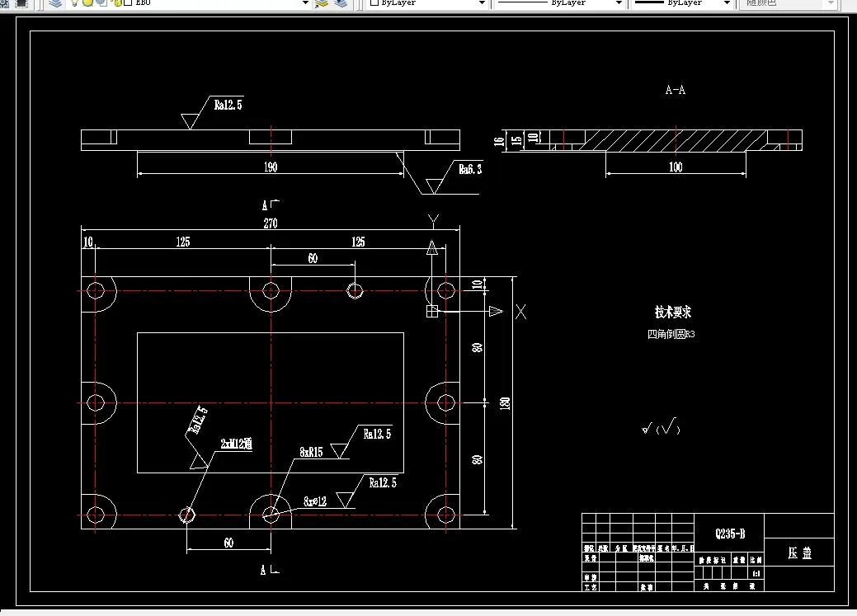
Task: Select the 16 thickness dimension
Action: coord(498,141)
